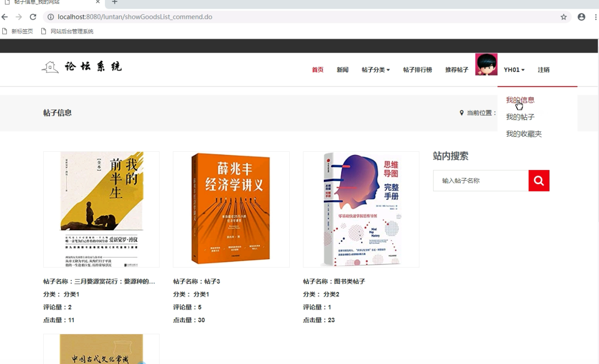The width and height of the screenshot is (599, 364).
Task: Open the 薛兆丰经济学讲义 book cover
Action: [x=231, y=210]
